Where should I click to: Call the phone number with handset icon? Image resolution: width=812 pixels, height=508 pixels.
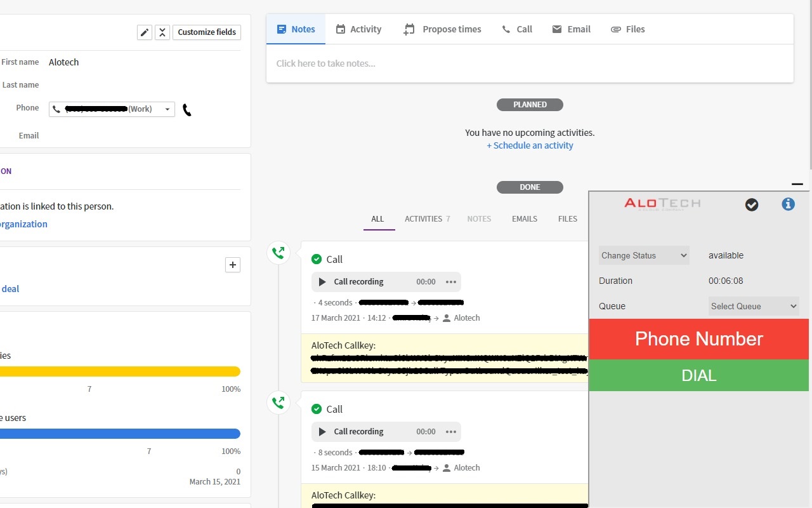187,110
